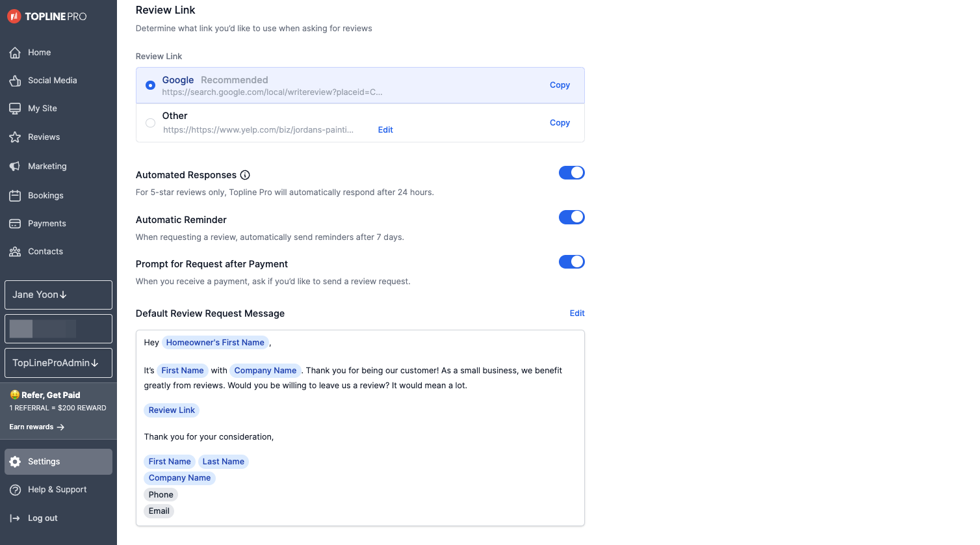Click the Last Name tag in signature
980x545 pixels.
pyautogui.click(x=224, y=462)
